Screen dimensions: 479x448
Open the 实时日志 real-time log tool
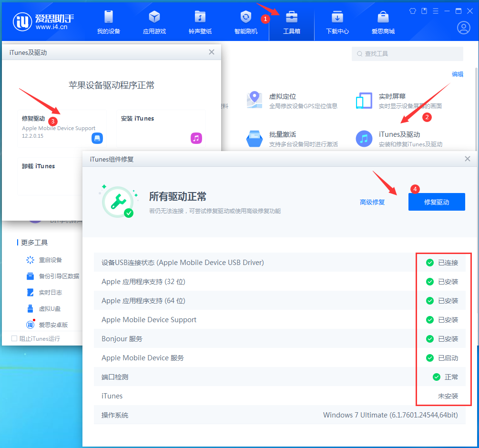coord(51,292)
